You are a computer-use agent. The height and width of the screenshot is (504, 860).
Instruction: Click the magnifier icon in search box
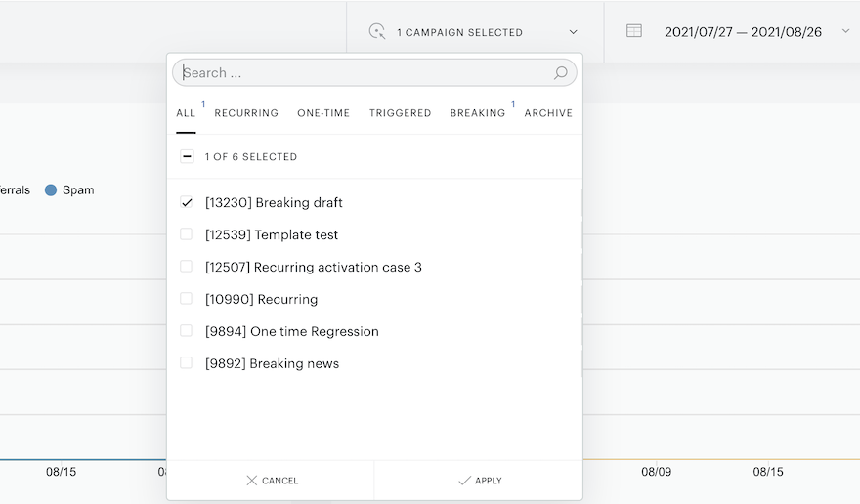click(560, 73)
